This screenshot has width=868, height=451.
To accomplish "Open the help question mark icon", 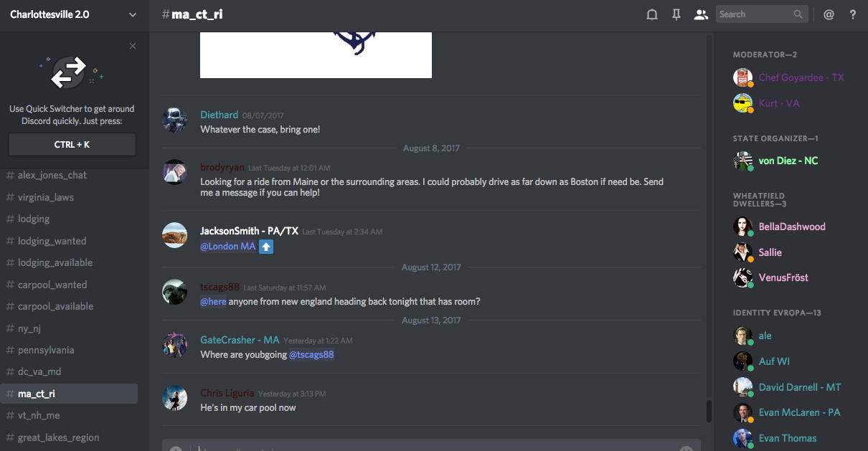I will (853, 14).
